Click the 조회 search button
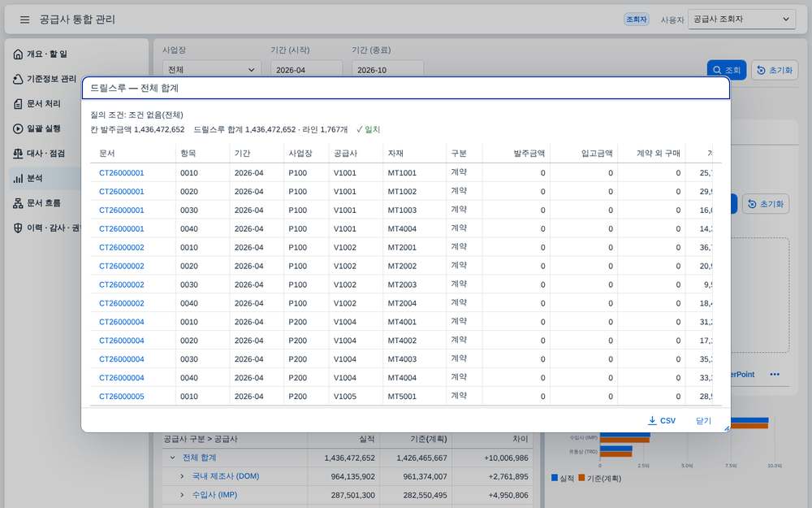This screenshot has height=508, width=812. point(727,70)
